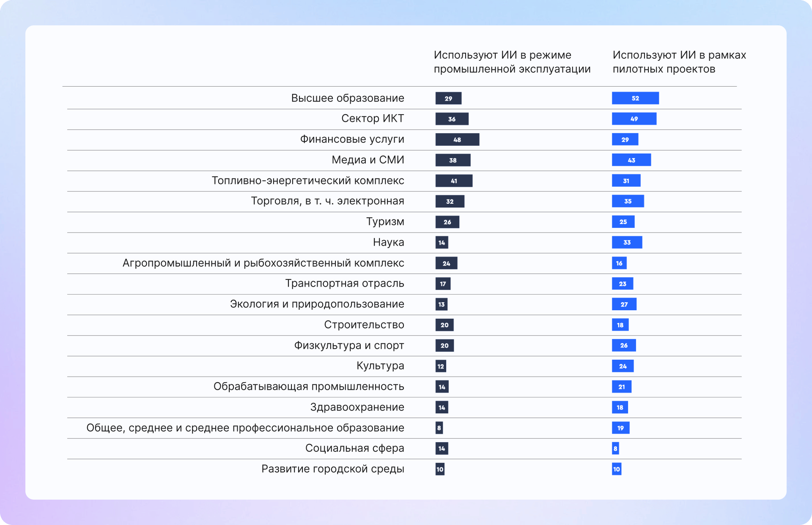Click the Топливно-энергетический комплекс label
Viewport: 812px width, 525px height.
[308, 180]
